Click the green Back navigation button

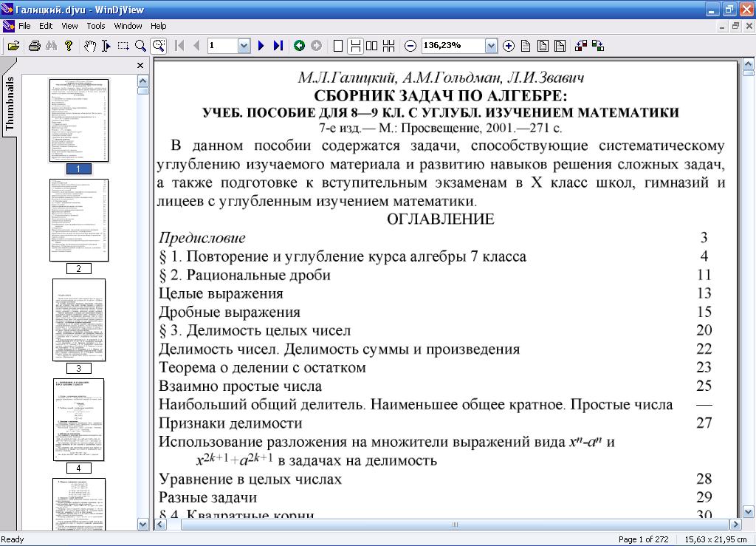(299, 46)
